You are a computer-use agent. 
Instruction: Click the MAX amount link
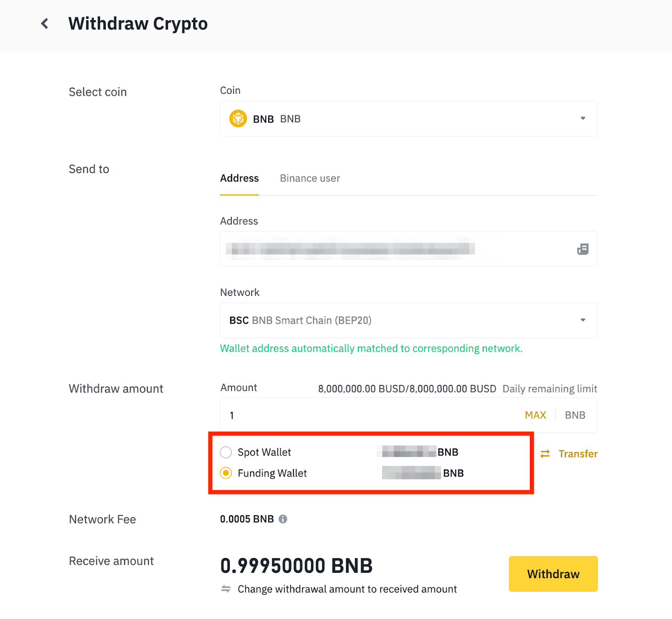coord(535,415)
